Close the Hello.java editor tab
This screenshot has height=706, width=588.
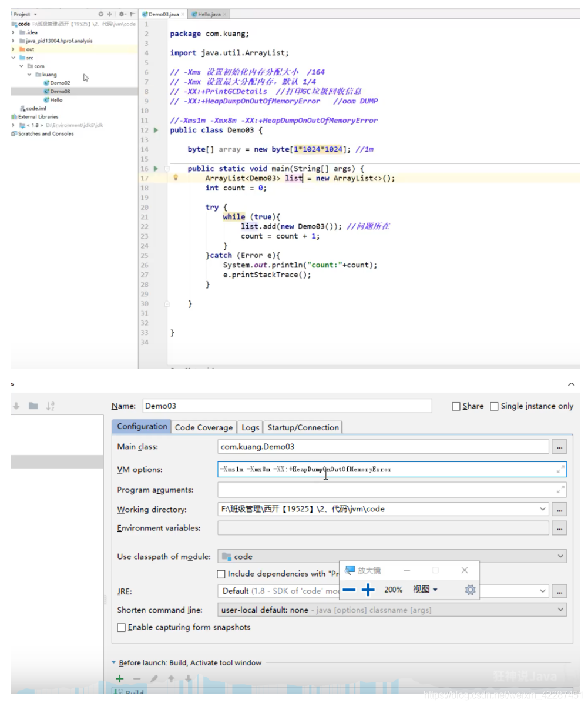(x=226, y=14)
